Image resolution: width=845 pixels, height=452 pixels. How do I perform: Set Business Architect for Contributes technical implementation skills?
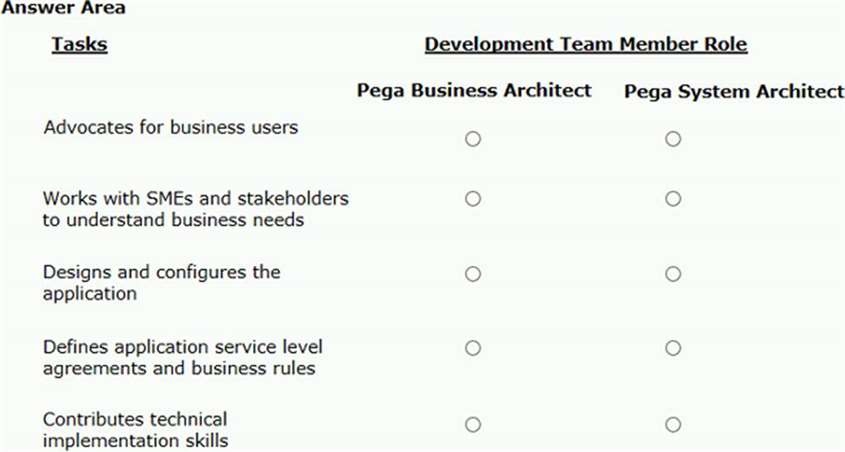(x=473, y=424)
